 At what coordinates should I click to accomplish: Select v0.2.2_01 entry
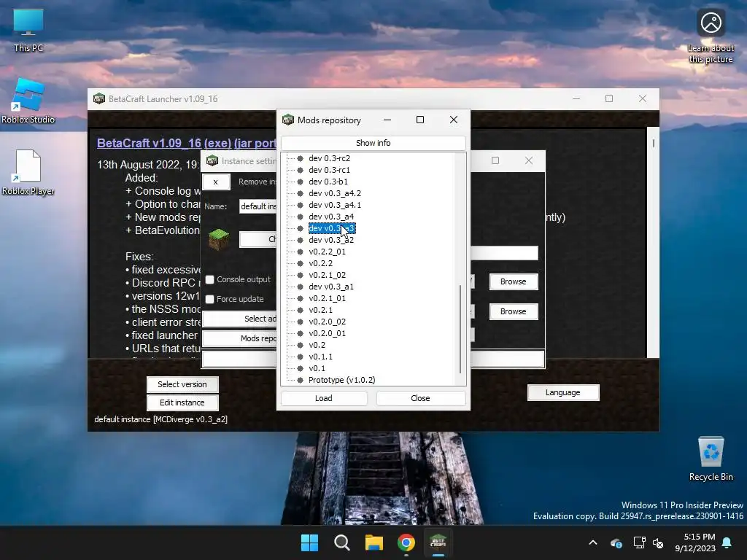coord(328,252)
